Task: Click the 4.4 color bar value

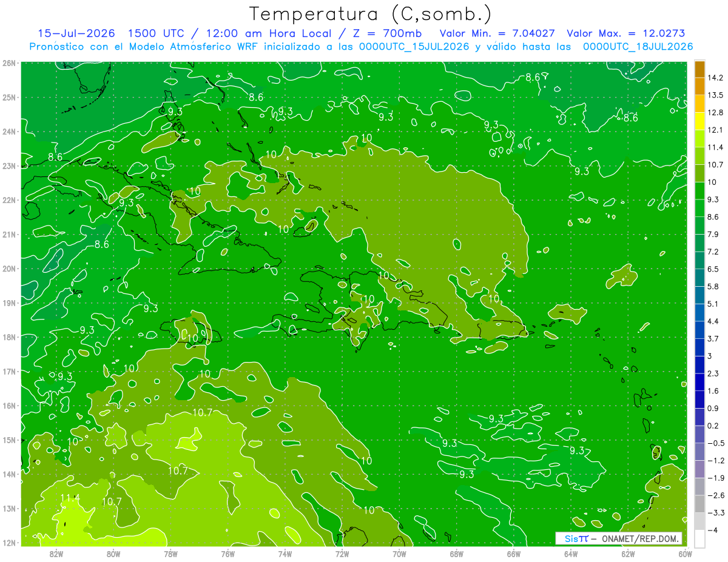Action: coord(713,321)
